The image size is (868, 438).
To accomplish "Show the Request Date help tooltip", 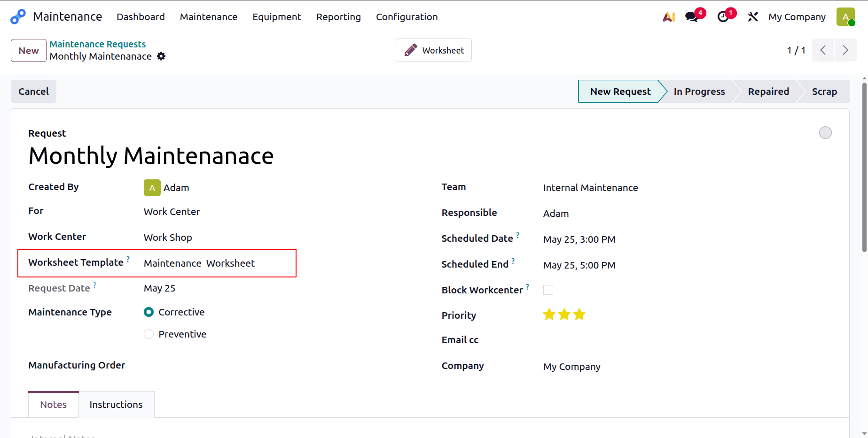I will [94, 284].
